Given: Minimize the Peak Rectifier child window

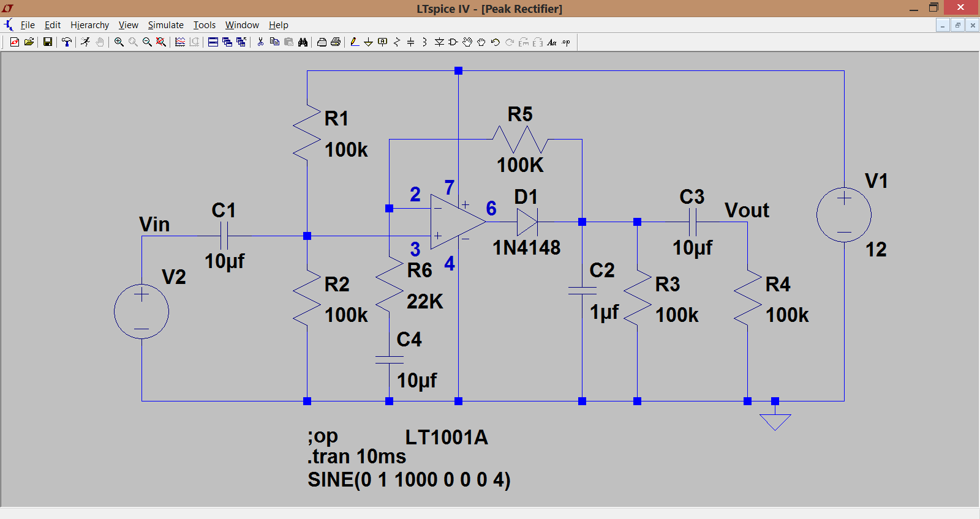Looking at the screenshot, I should 943,25.
